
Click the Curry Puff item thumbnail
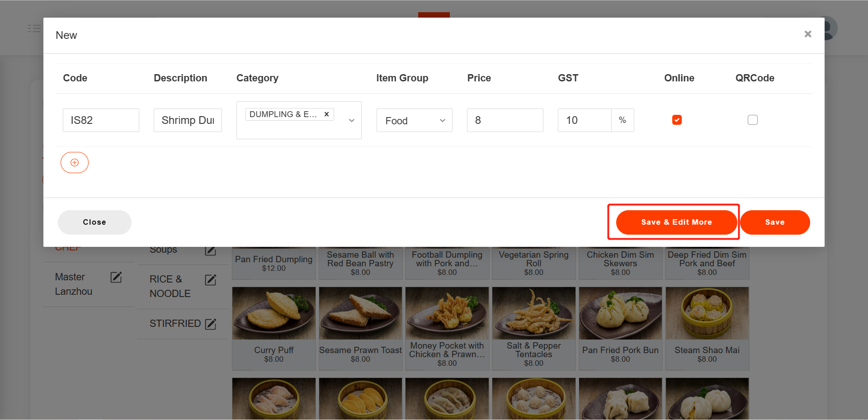click(x=274, y=313)
